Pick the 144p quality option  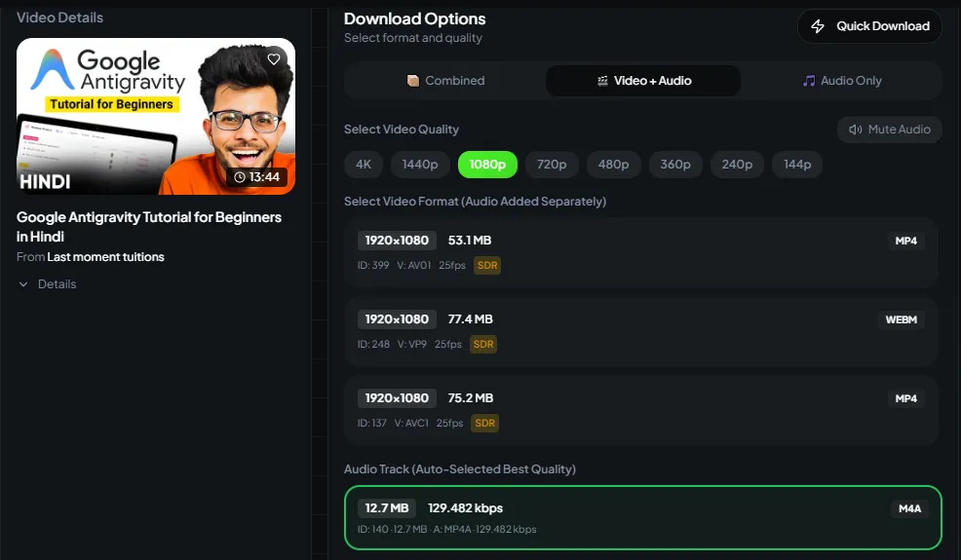[x=797, y=165]
